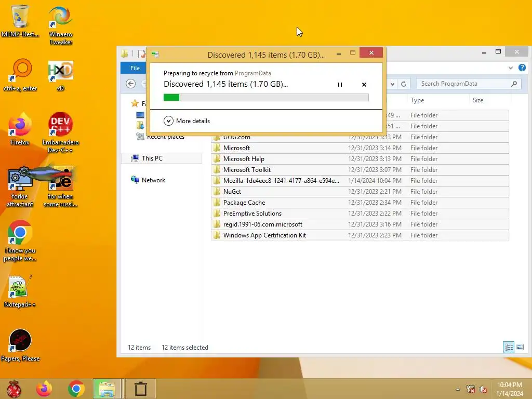
Task: Click the recycle bin taskbar button
Action: (140, 389)
